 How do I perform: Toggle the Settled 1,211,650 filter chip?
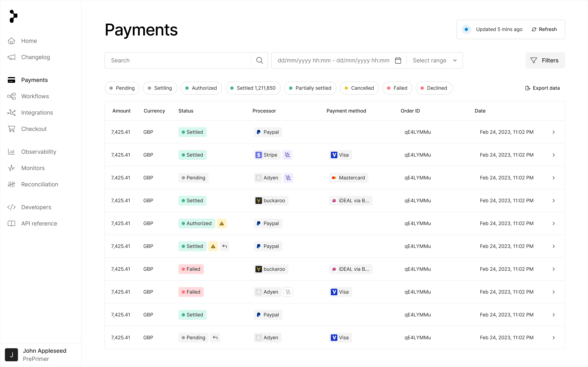pyautogui.click(x=253, y=88)
